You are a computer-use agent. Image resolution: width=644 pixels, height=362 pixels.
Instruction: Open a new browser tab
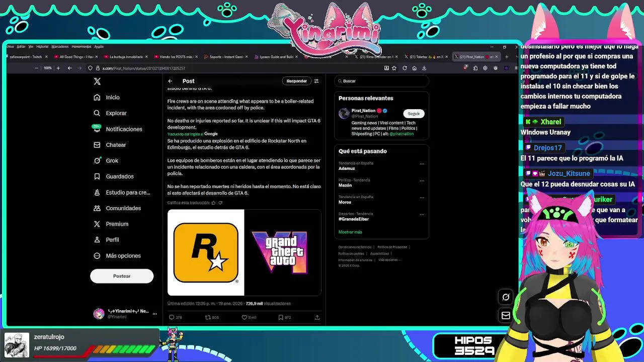coord(507,57)
